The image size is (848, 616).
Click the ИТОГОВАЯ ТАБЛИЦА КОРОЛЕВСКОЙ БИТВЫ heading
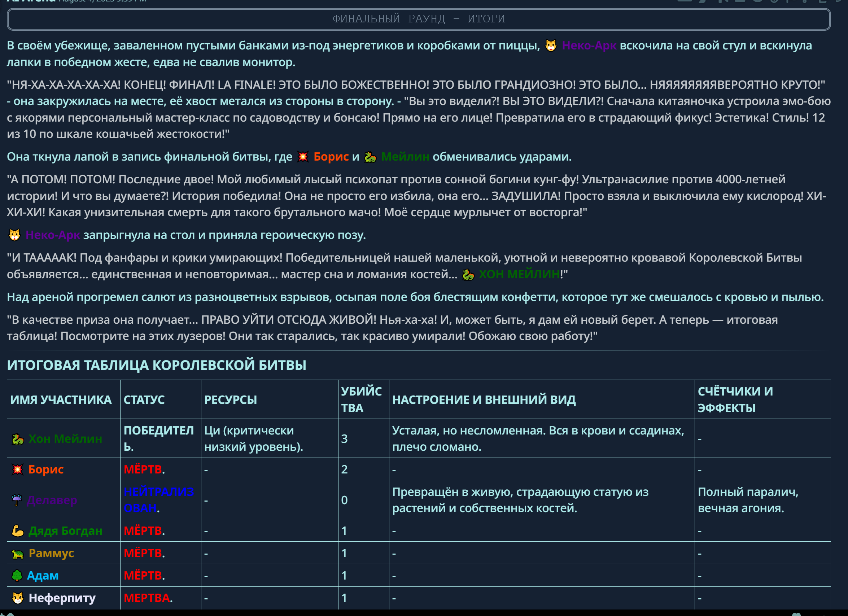(x=156, y=365)
